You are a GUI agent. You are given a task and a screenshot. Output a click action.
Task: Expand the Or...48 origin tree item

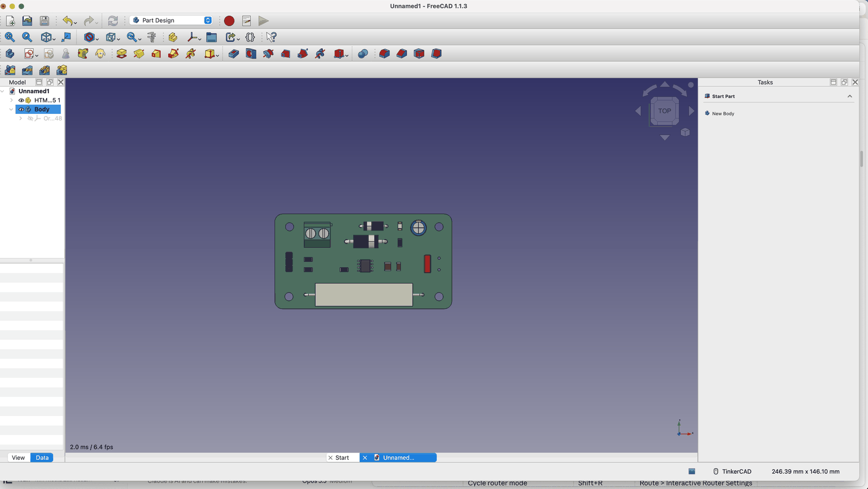[21, 119]
